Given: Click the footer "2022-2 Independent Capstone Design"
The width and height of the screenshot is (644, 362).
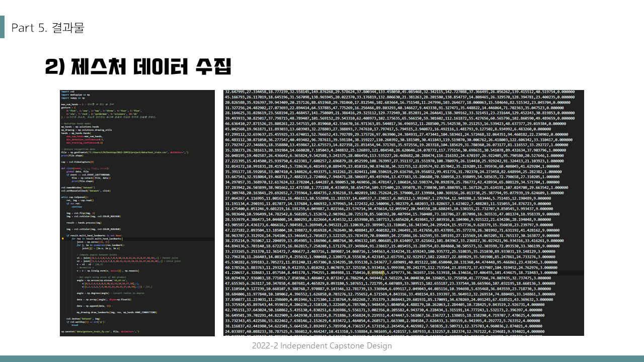Looking at the screenshot, I should [322, 346].
